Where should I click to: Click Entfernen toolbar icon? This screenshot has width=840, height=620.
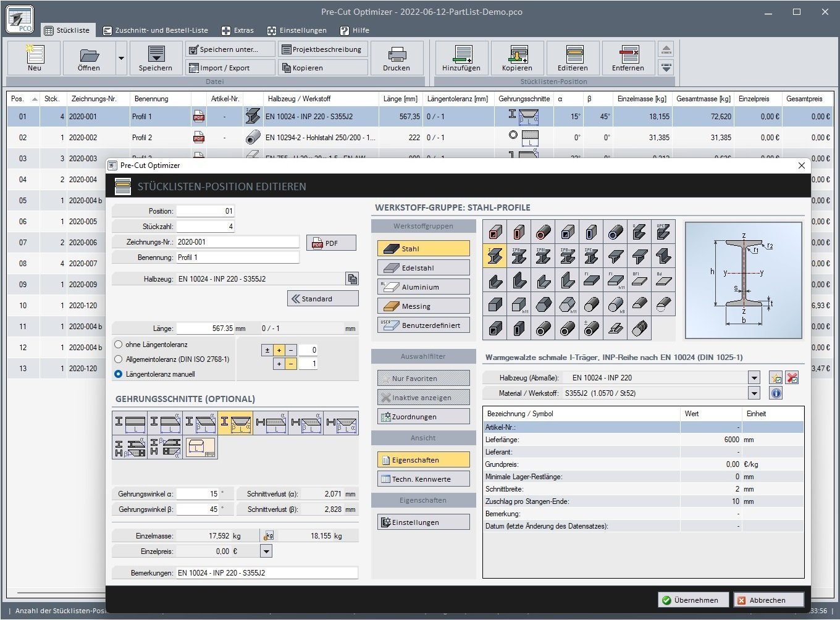click(628, 59)
